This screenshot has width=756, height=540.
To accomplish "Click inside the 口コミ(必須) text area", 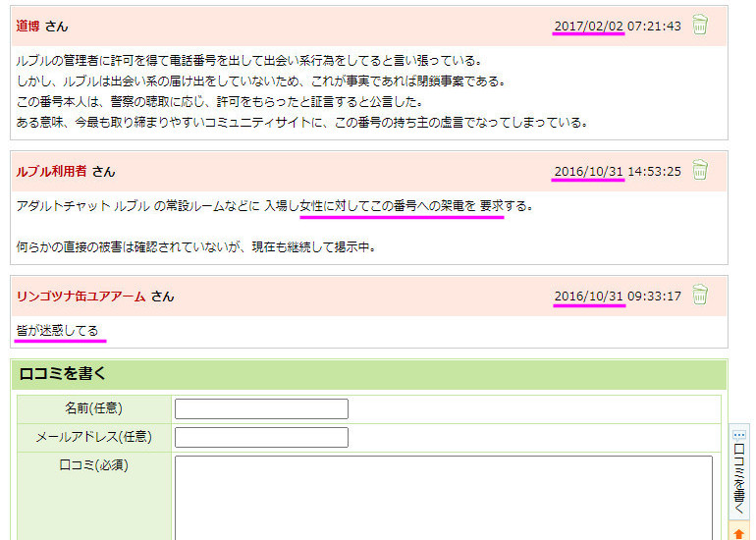I will 444,498.
